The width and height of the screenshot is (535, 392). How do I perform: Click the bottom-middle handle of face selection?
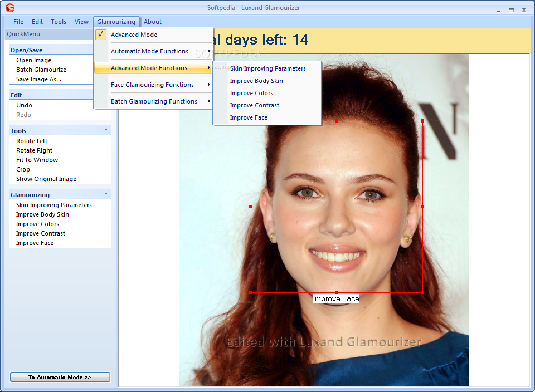pyautogui.click(x=337, y=292)
